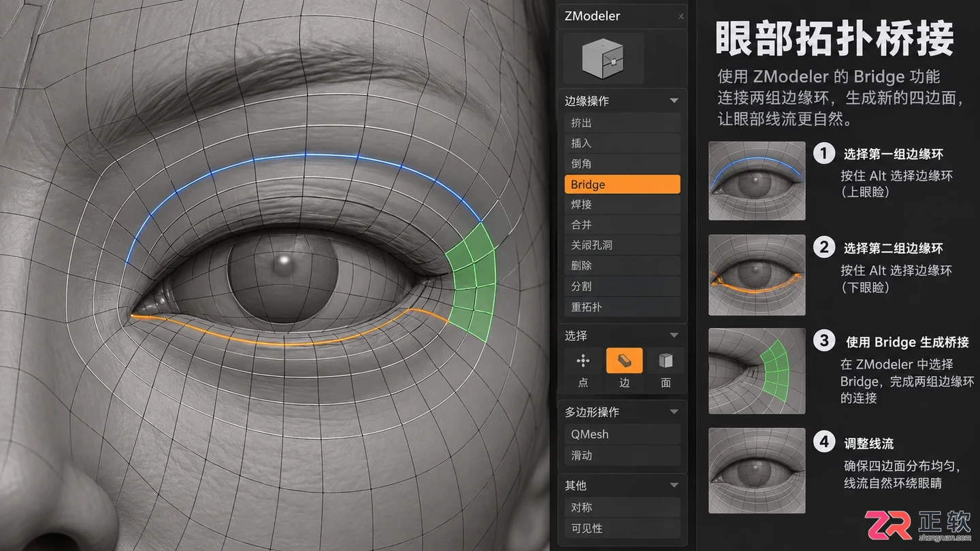Screen dimensions: 980x551
Task: Open step 4 adjusted line-flow thumbnail
Action: pos(757,470)
